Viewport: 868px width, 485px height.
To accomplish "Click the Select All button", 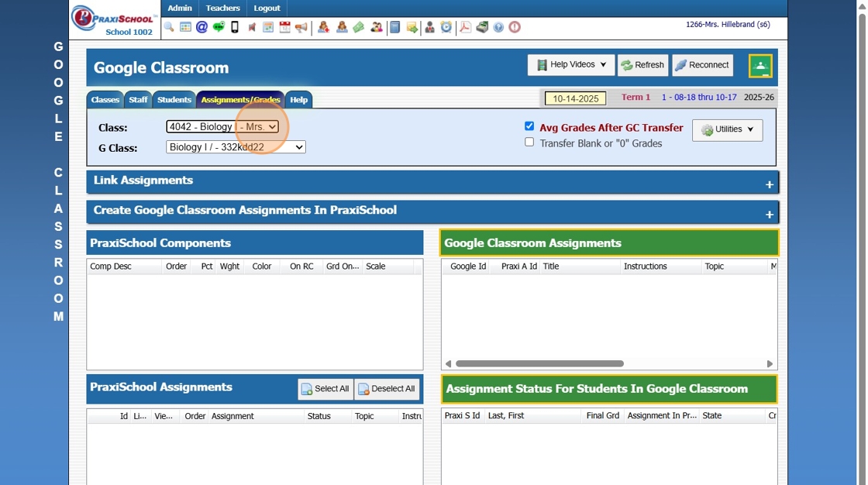I will pos(325,389).
